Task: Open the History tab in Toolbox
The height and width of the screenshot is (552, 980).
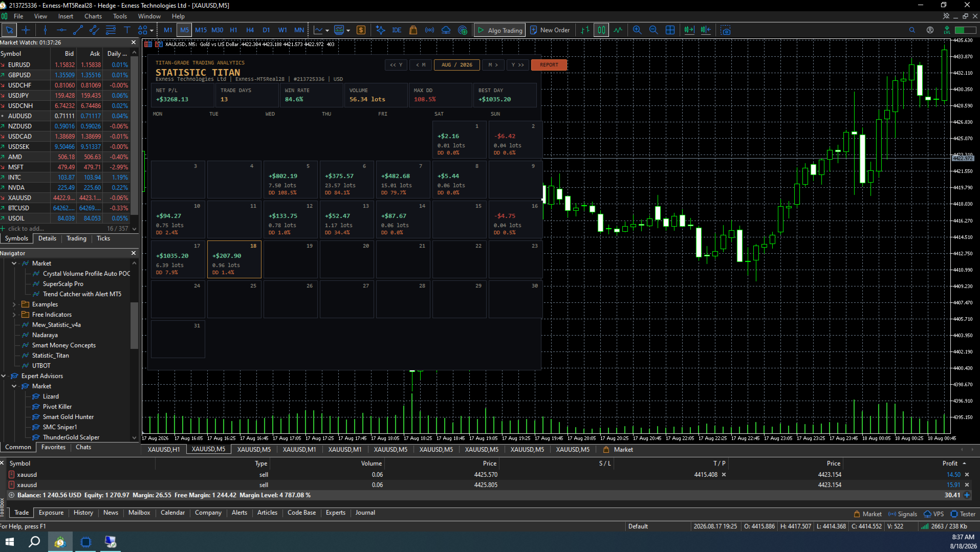Action: [x=83, y=513]
